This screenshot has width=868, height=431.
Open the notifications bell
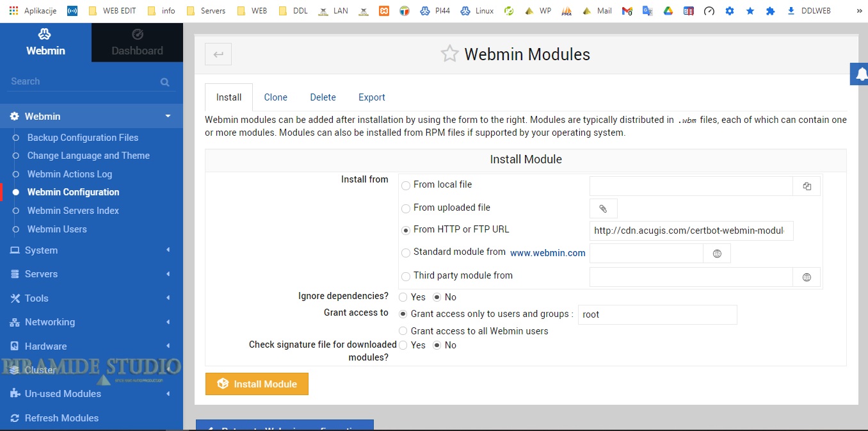pyautogui.click(x=860, y=74)
